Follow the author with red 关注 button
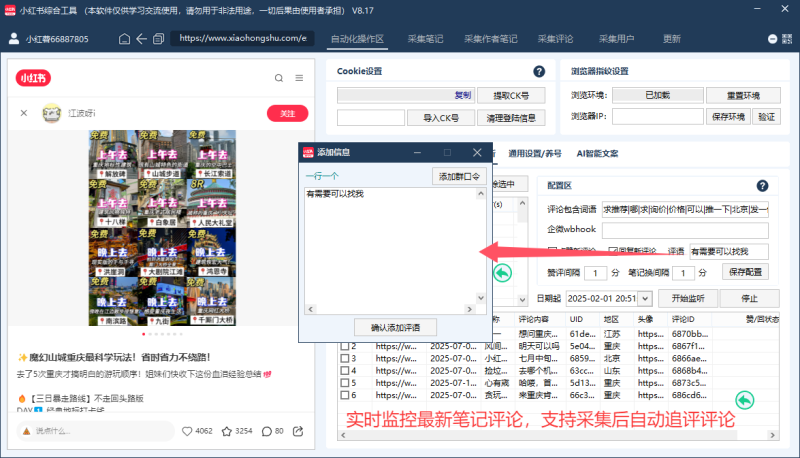 click(x=288, y=113)
